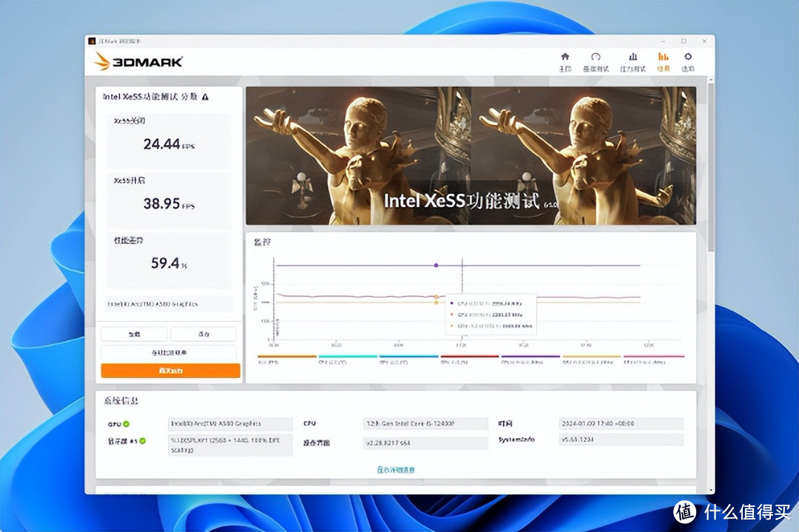The width and height of the screenshot is (799, 532).
Task: Close the 3DMark window
Action: tap(704, 41)
